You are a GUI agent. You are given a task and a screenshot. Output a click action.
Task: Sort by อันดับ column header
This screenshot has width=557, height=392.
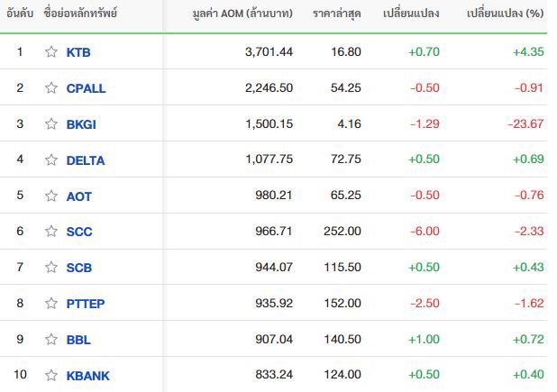pyautogui.click(x=20, y=14)
